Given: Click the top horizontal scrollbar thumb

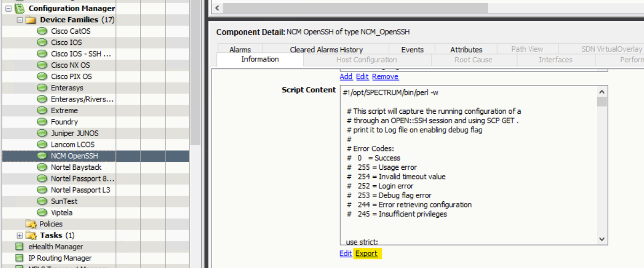Looking at the screenshot, I should click(x=355, y=8).
